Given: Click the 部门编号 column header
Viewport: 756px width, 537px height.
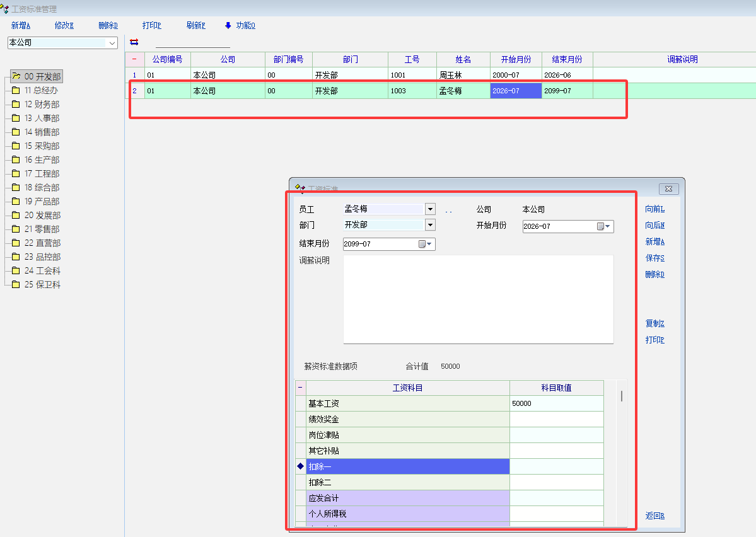Looking at the screenshot, I should point(288,59).
